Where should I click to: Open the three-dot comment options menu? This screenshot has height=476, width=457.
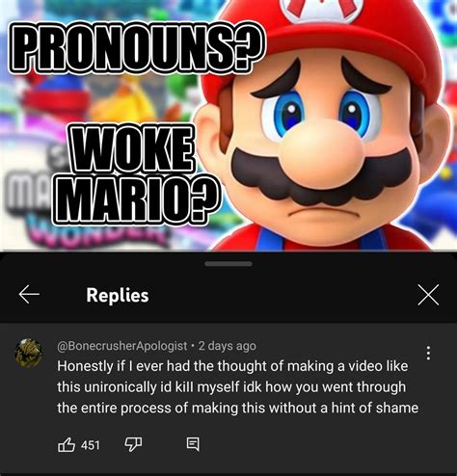point(428,353)
